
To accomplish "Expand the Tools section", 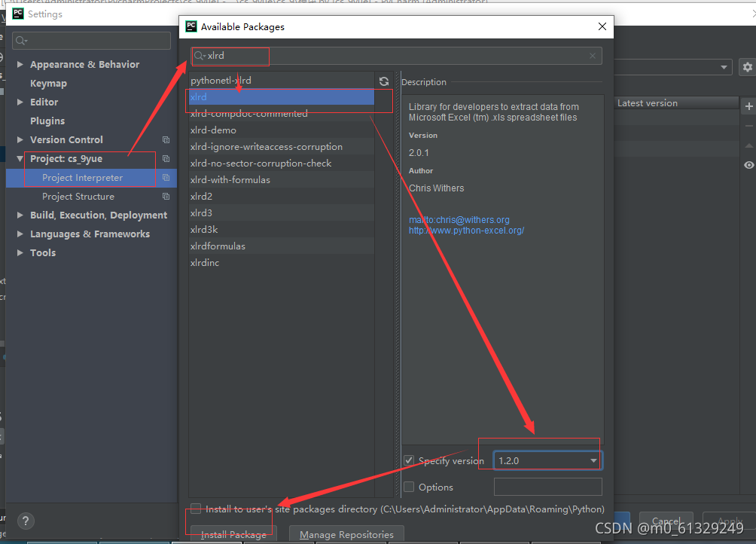I will tap(20, 252).
